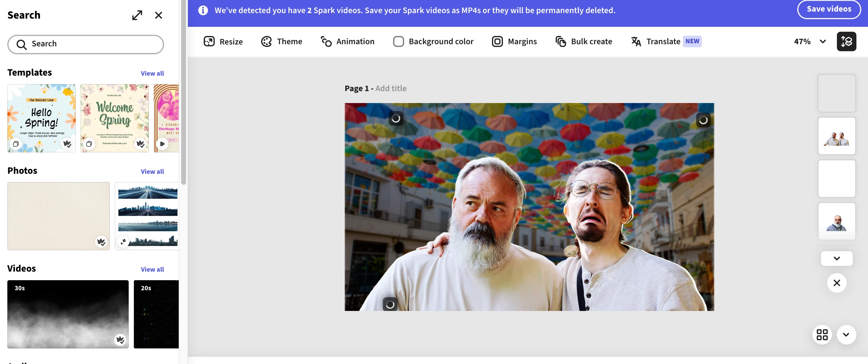
Task: View all Templates
Action: point(152,73)
